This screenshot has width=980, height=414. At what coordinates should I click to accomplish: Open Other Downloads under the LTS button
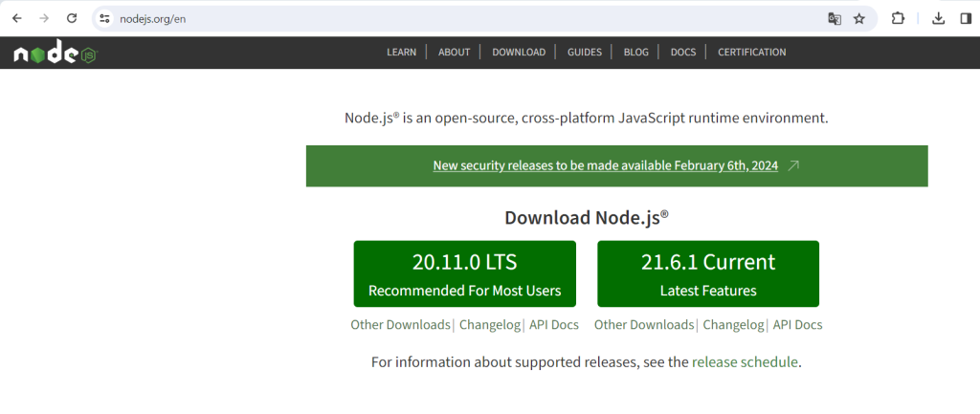400,325
